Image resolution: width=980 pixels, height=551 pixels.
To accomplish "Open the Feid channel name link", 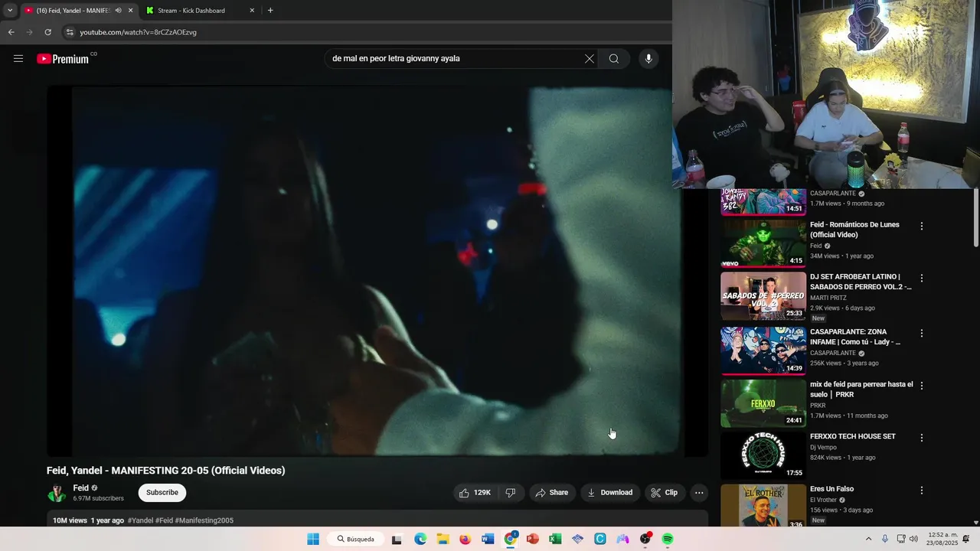I will [x=80, y=487].
